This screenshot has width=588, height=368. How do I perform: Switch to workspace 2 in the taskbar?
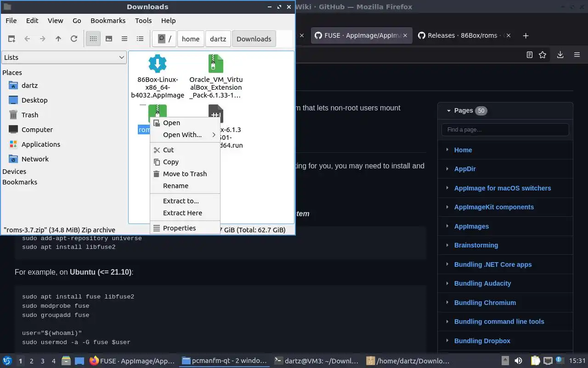click(x=32, y=361)
